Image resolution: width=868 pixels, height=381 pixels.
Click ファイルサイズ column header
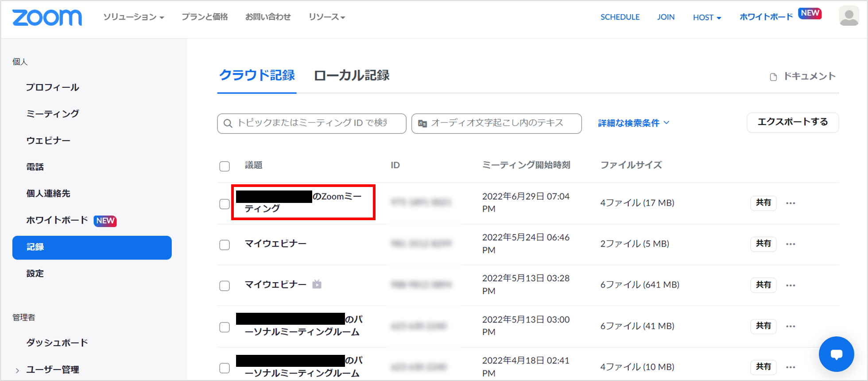click(x=631, y=165)
